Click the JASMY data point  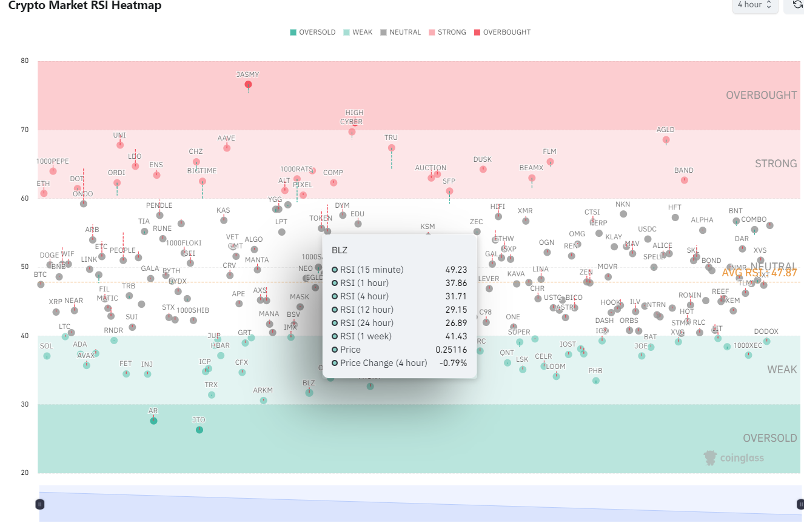click(248, 85)
